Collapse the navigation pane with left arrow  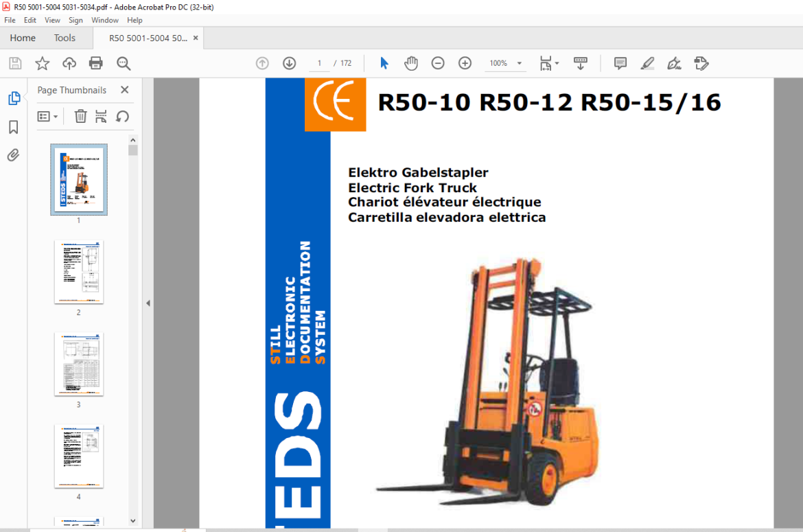coord(148,303)
